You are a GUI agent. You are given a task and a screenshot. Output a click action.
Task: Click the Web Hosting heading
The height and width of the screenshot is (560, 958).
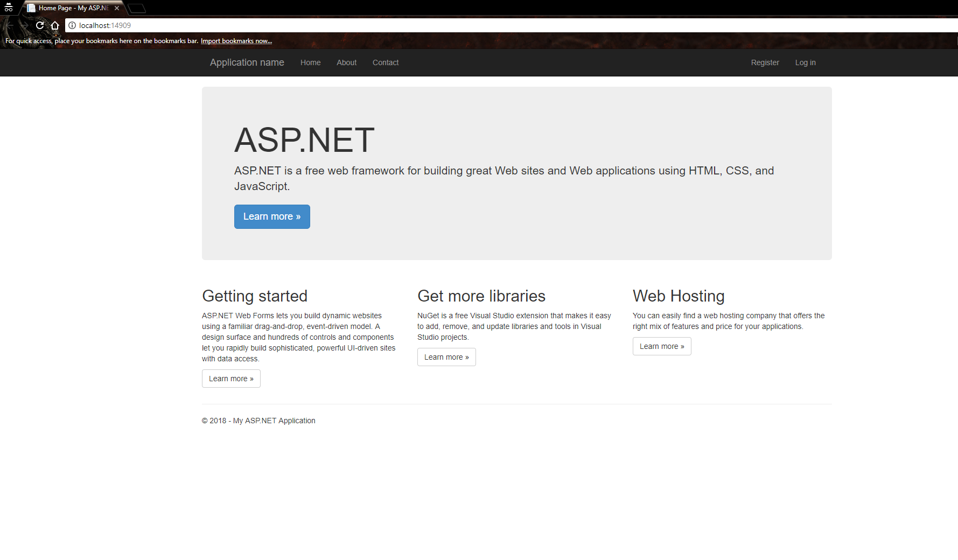[x=679, y=296]
